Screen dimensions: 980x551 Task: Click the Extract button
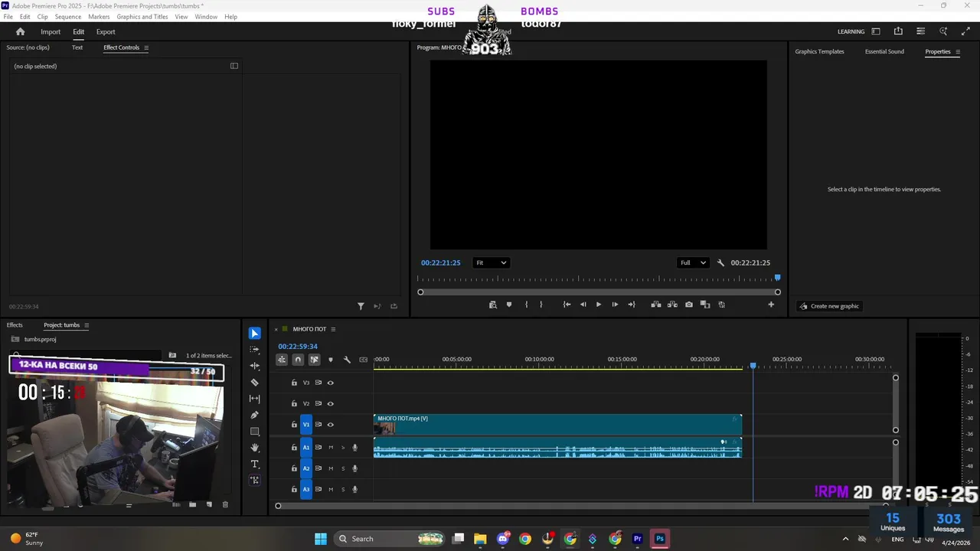point(672,305)
